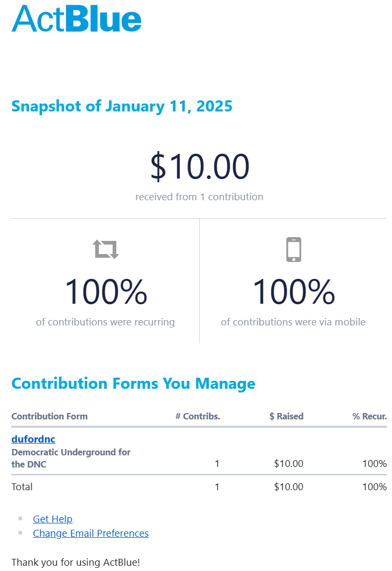Screen dimensions: 392x571
Task: Click the $ Raised column header
Action: 286,416
